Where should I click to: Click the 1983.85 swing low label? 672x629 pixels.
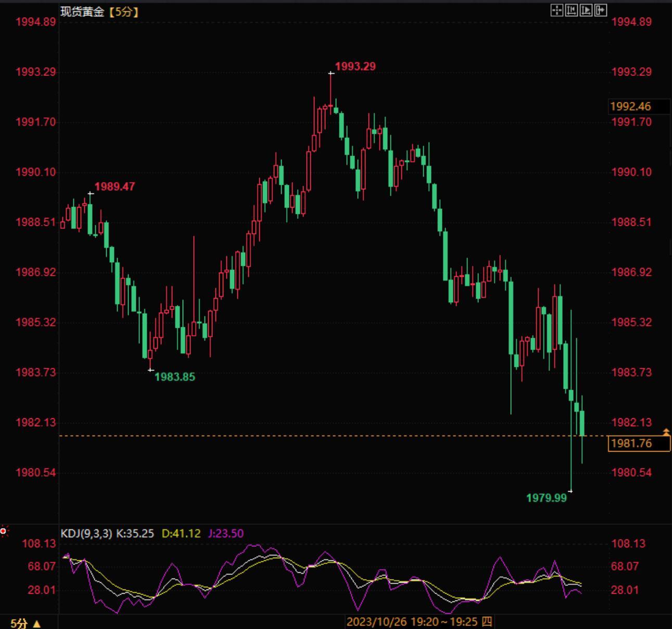174,377
